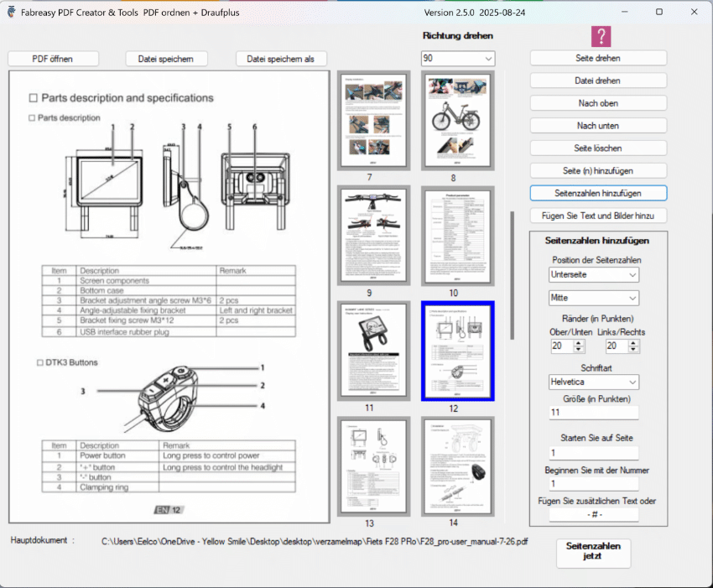Select the page 8 bicycle thumbnail
713x588 pixels.
point(453,120)
